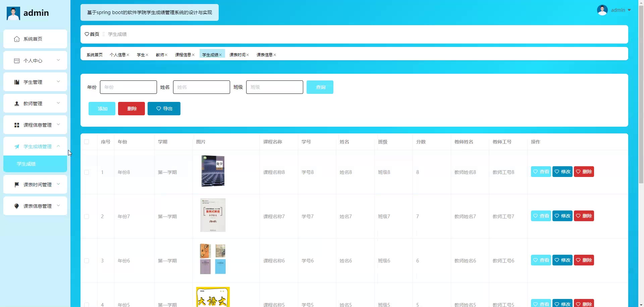Close the 学生 tab with its x

tap(147, 55)
